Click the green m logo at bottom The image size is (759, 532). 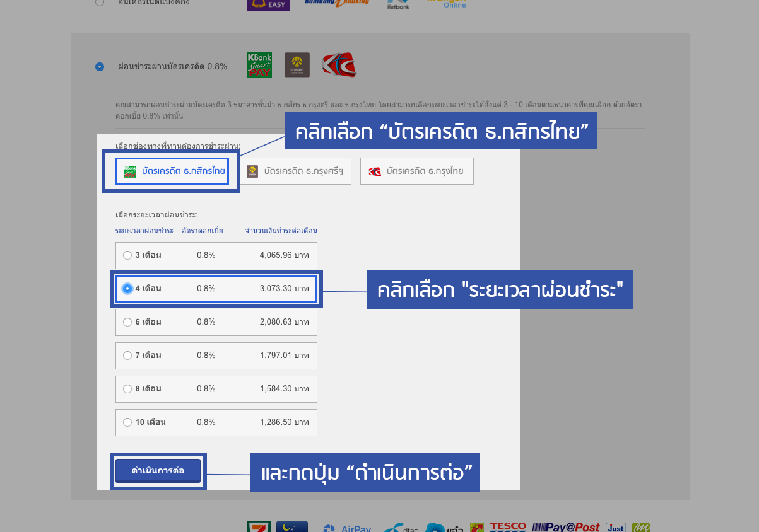(x=641, y=528)
